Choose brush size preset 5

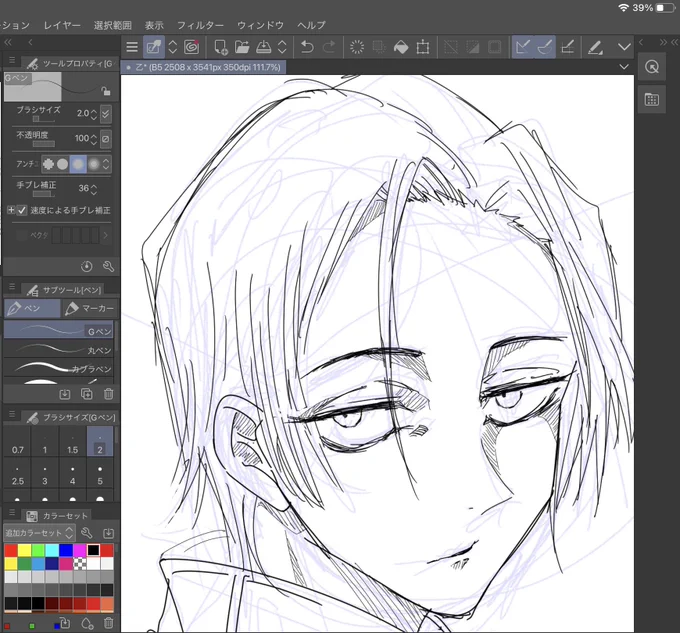(100, 475)
